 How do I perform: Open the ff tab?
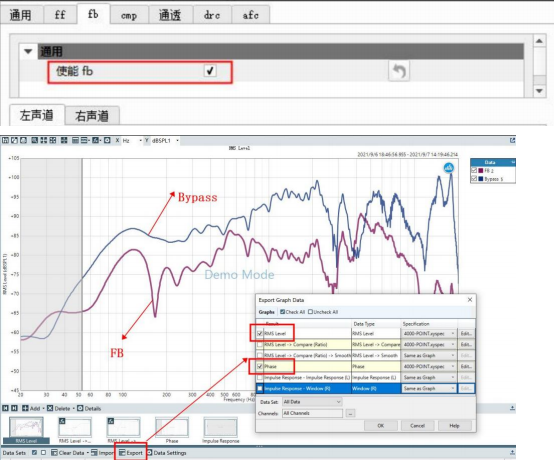pos(60,15)
